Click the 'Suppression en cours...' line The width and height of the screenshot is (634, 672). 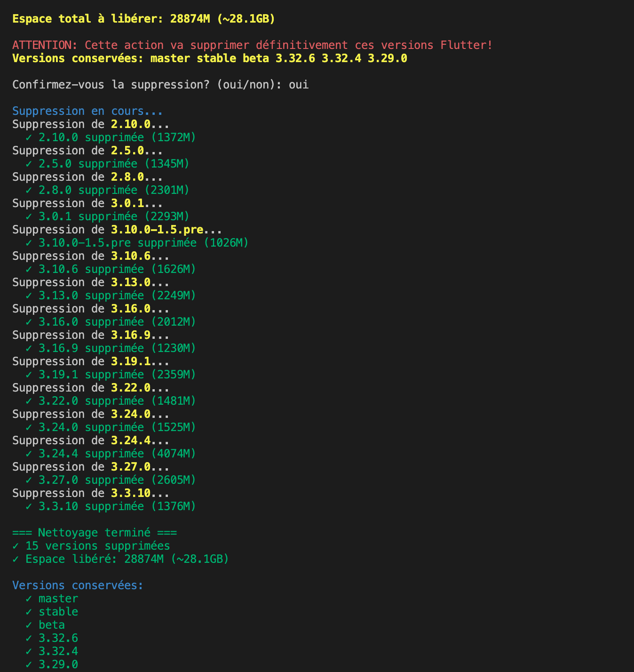[87, 111]
